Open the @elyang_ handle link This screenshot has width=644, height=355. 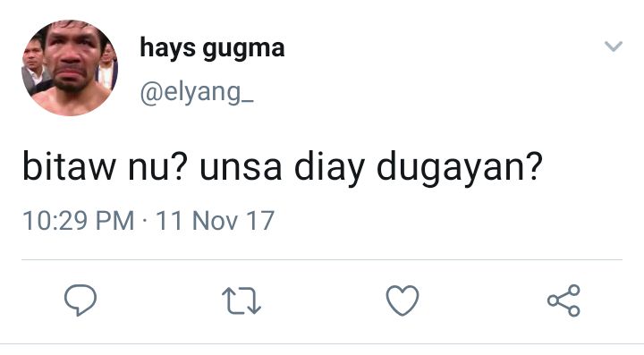pyautogui.click(x=197, y=93)
